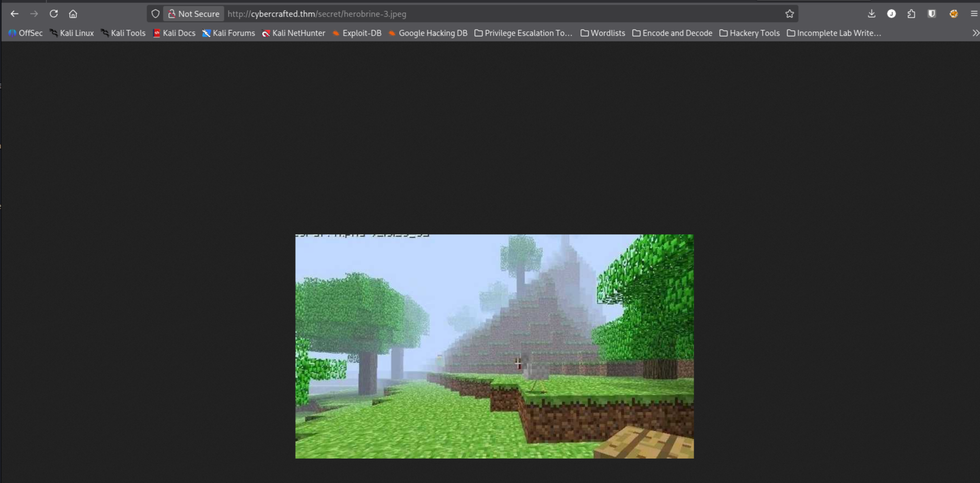Open the Kali Linux bookmark

(x=71, y=33)
